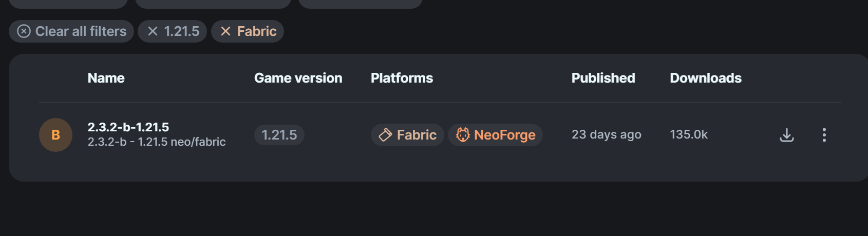Click the orange B beta channel badge
The image size is (868, 236).
coord(55,135)
